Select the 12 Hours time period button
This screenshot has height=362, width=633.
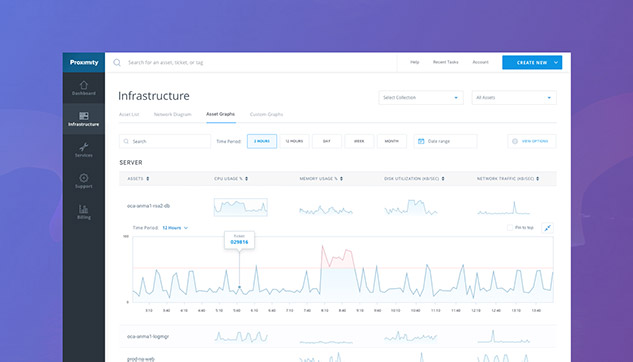294,141
